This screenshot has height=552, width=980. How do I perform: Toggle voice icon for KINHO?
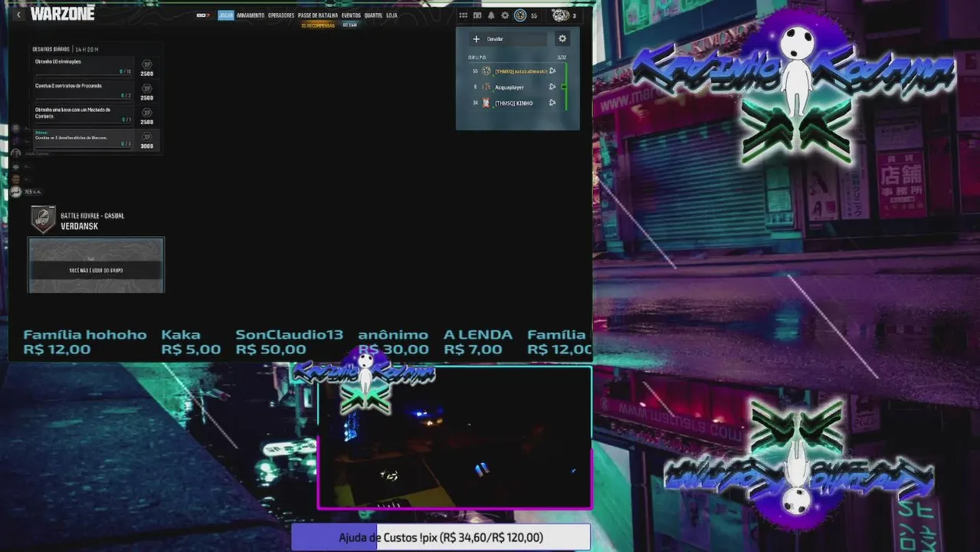(552, 103)
